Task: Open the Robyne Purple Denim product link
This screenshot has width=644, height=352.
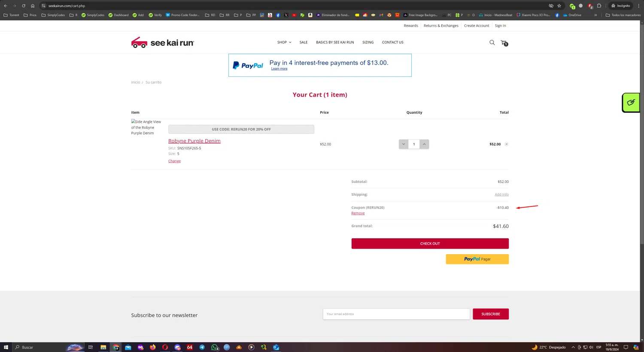Action: (194, 141)
